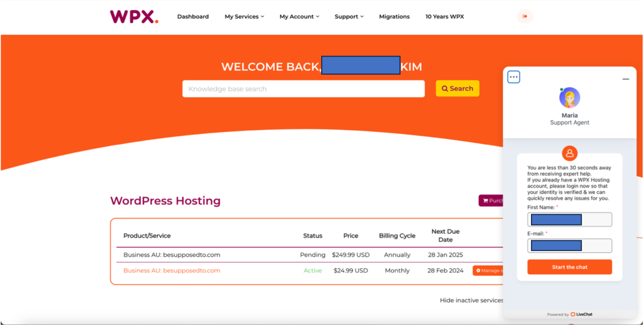Click the First Name input field
644x325 pixels.
[x=570, y=220]
